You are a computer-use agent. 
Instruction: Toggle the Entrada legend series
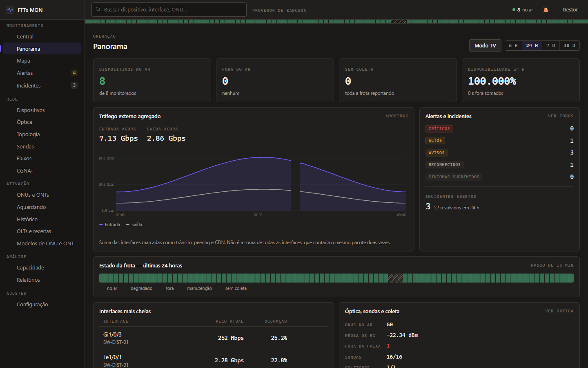[109, 224]
